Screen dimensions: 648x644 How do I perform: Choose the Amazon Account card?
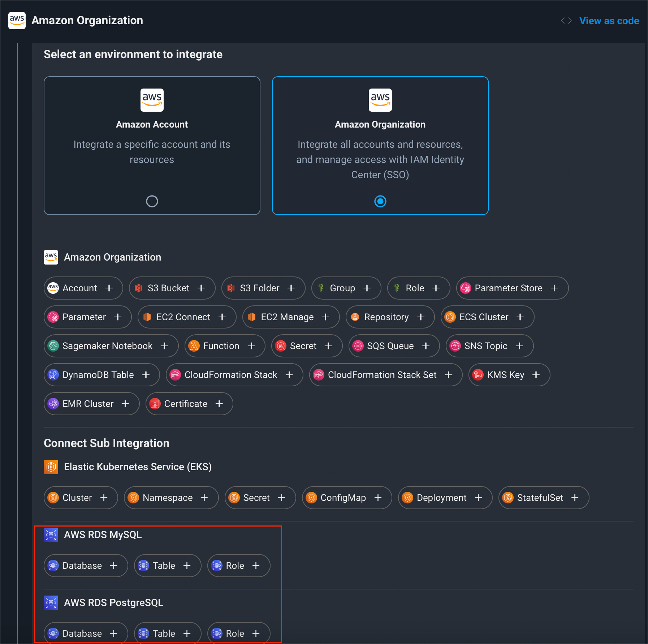pyautogui.click(x=152, y=145)
